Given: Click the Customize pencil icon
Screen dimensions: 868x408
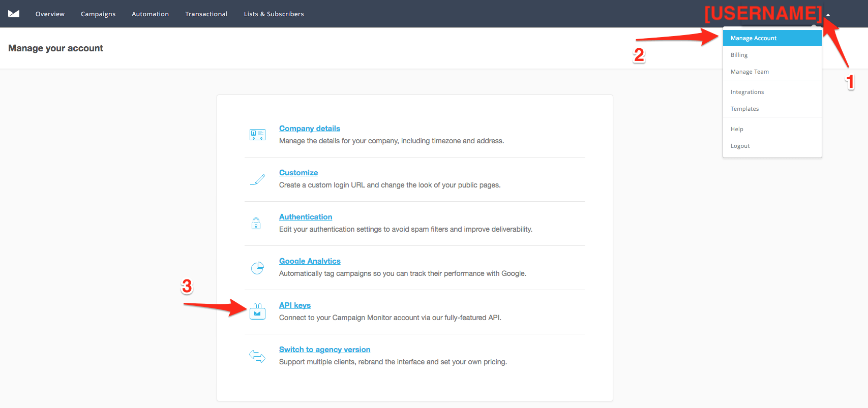Looking at the screenshot, I should click(x=257, y=179).
